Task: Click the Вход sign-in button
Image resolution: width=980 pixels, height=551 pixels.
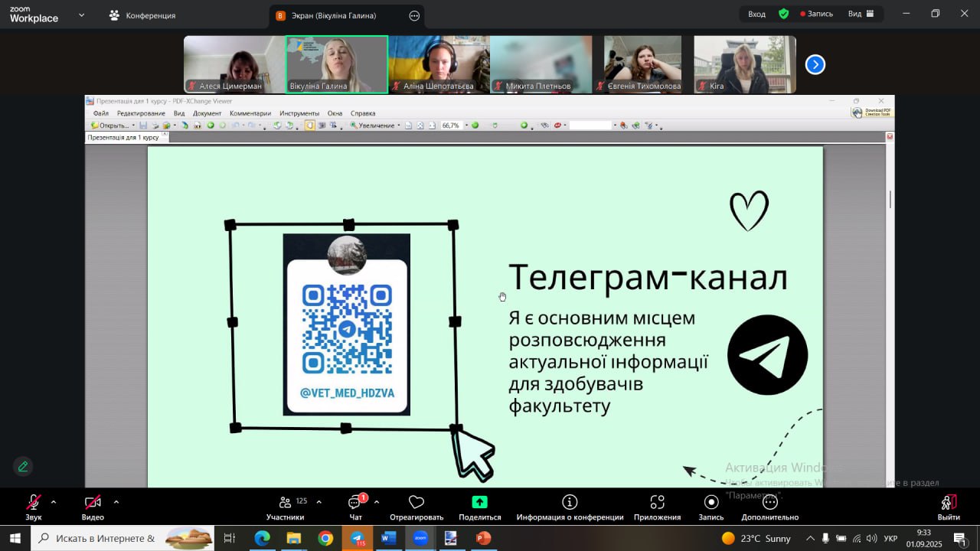Action: (x=756, y=14)
